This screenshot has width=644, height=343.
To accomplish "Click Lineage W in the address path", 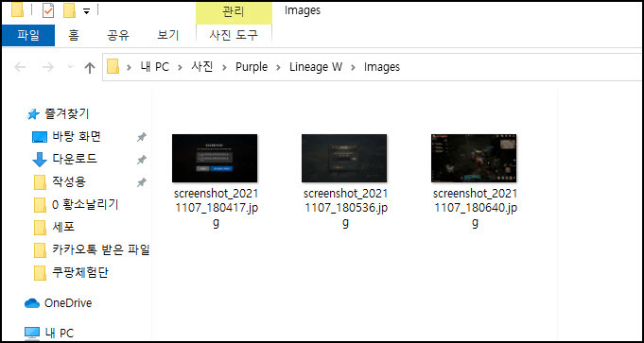I will coord(316,67).
